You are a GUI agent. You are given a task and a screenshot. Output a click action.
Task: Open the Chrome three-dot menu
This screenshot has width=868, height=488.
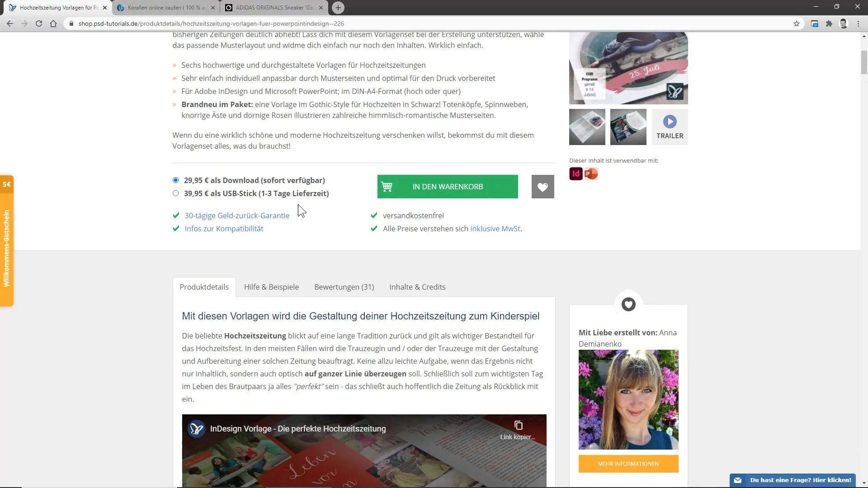[x=858, y=23]
